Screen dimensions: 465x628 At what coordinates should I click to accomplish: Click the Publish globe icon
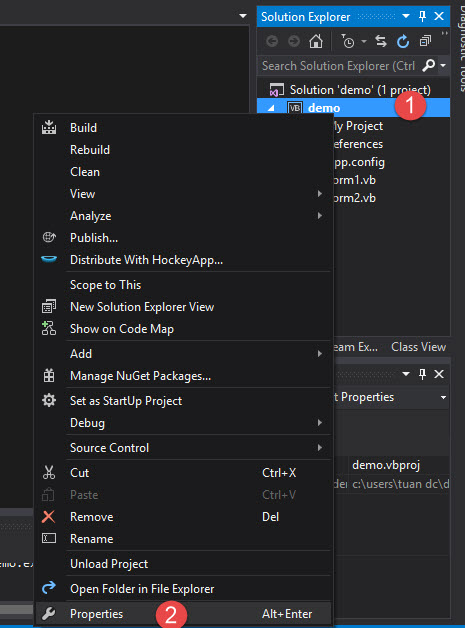pos(49,238)
